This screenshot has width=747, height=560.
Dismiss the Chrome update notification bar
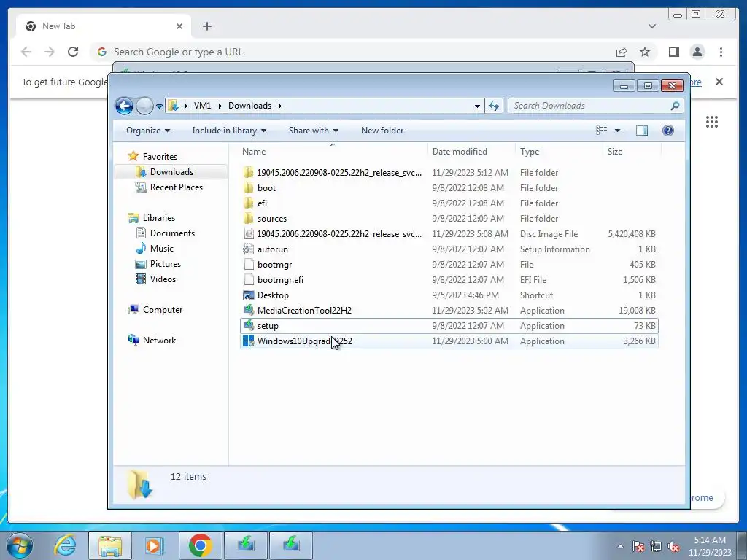coord(719,82)
